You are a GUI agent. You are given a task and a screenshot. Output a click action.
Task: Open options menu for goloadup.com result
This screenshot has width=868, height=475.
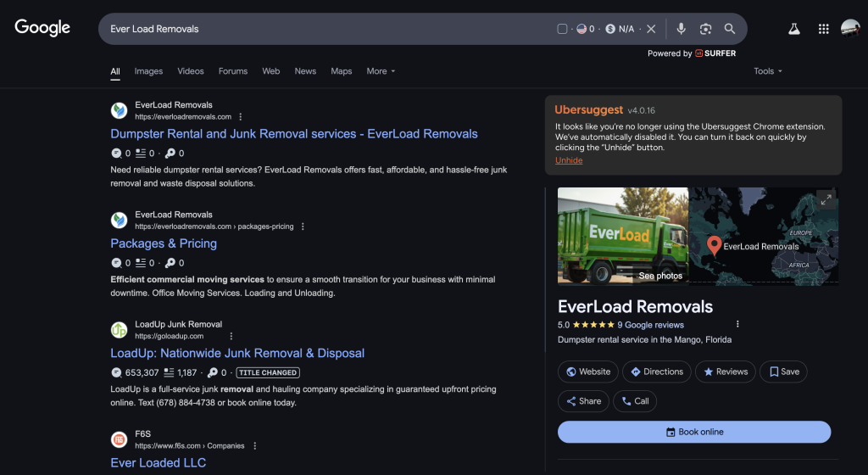(231, 336)
